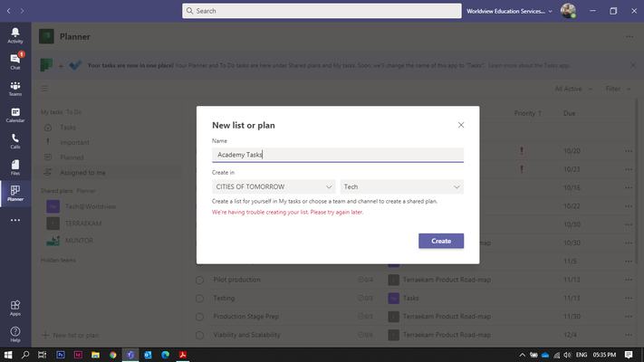This screenshot has height=362, width=644.
Task: Open more options for Testing row
Action: 629,298
